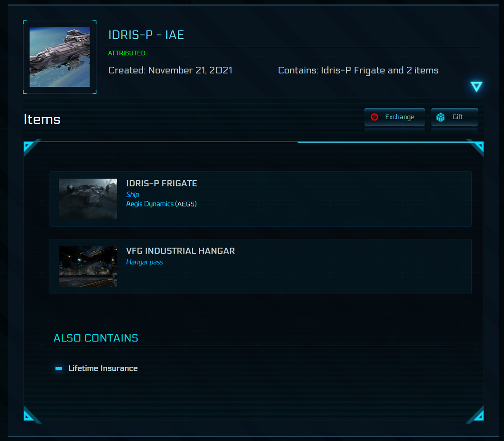Click the gift box icon
The height and width of the screenshot is (441, 504).
(x=440, y=117)
